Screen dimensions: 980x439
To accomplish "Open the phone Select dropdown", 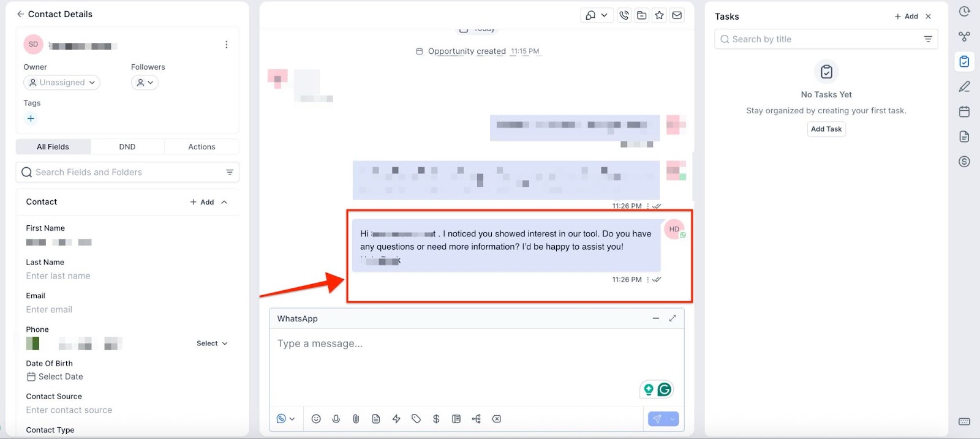I will coord(212,343).
